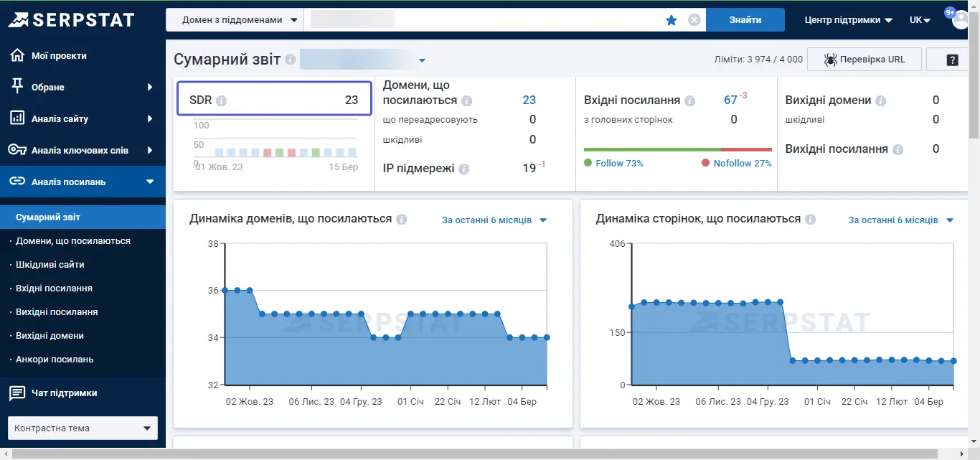The height and width of the screenshot is (460, 980).
Task: Click the notification icon with 9+ badge
Action: pos(951,11)
